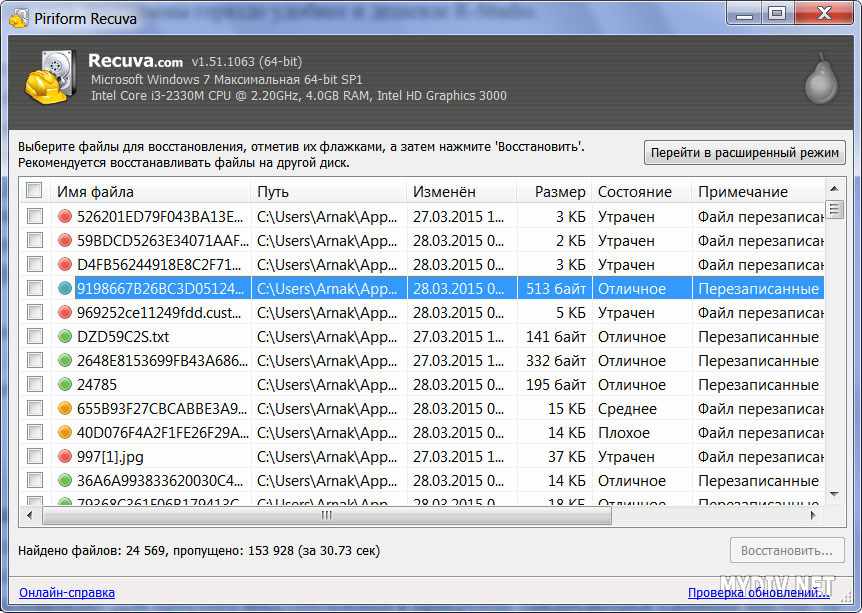Image resolution: width=862 pixels, height=613 pixels.
Task: Click the 513 байт size cell
Action: 555,289
